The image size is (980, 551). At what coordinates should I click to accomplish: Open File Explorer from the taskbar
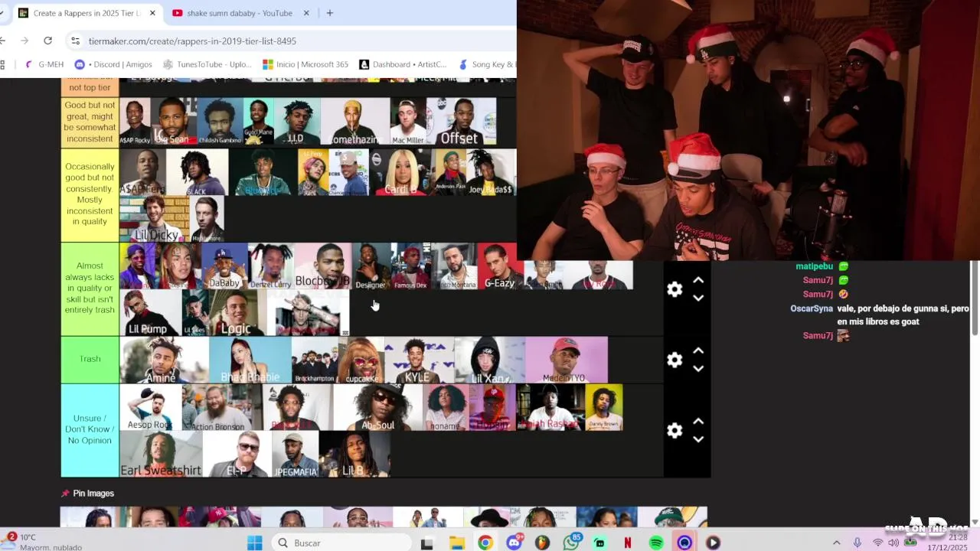coord(457,543)
